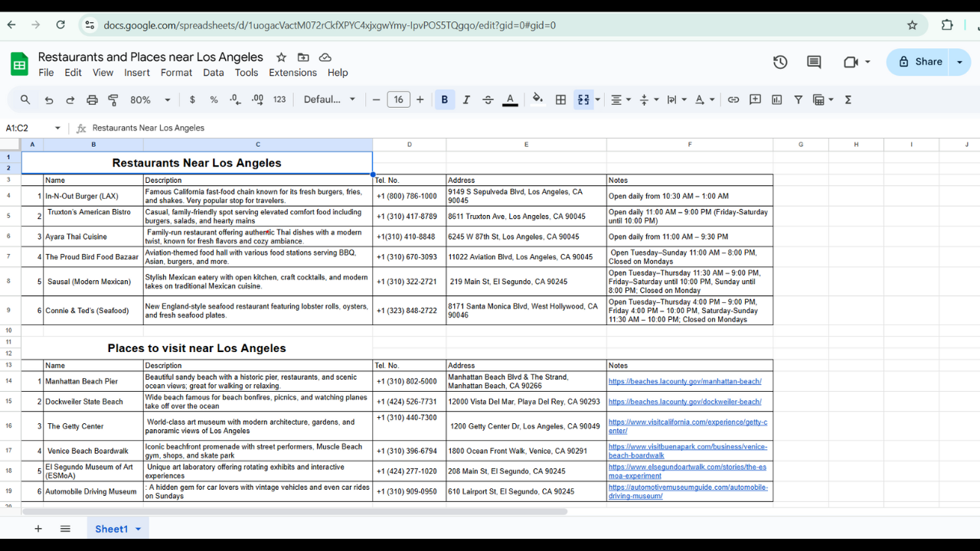
Task: Open version history clock icon
Action: (x=780, y=62)
